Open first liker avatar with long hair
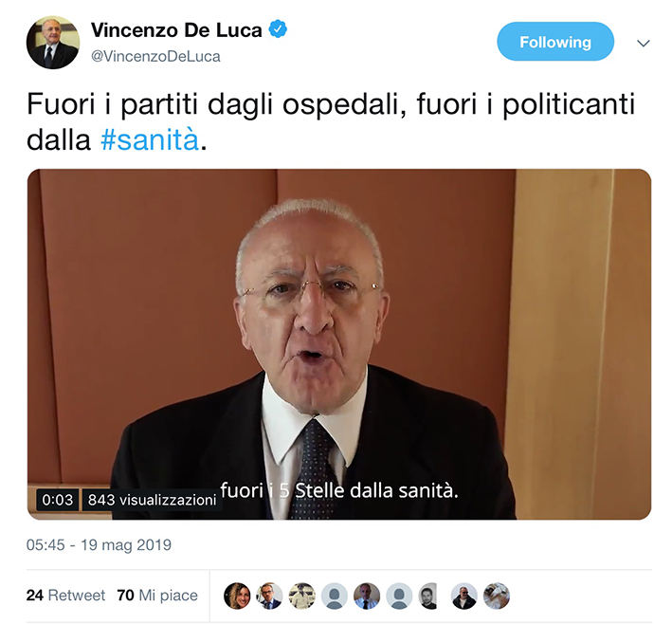 point(237,596)
